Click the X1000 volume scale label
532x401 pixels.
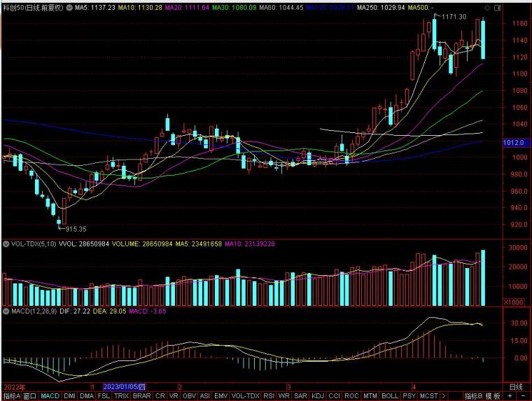(x=514, y=302)
